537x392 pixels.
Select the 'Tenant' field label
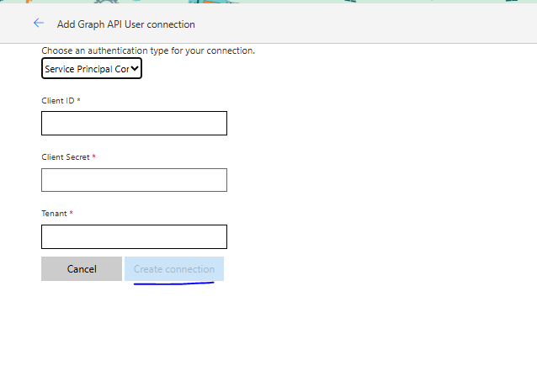(x=54, y=214)
